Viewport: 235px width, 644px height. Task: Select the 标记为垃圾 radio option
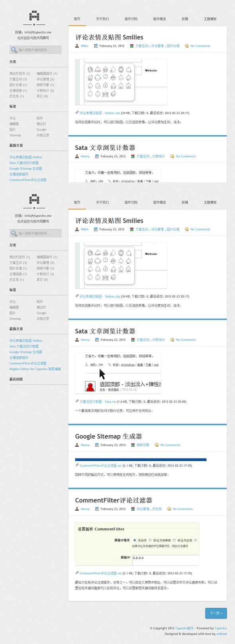pos(174,540)
